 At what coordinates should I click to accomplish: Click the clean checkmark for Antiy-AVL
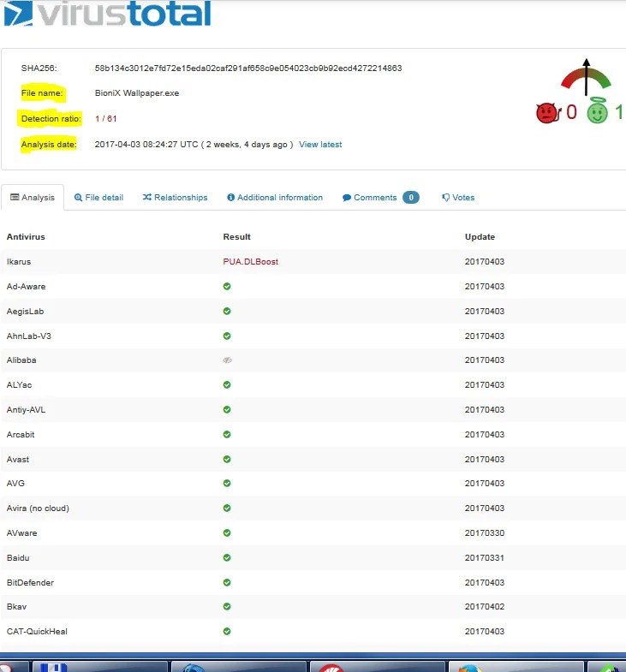pos(227,410)
